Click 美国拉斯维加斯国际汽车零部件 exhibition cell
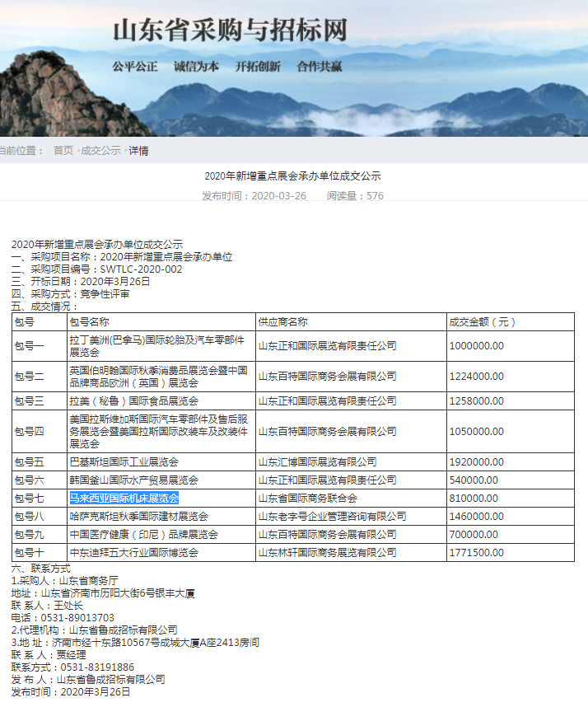588x707 pixels. click(x=161, y=432)
